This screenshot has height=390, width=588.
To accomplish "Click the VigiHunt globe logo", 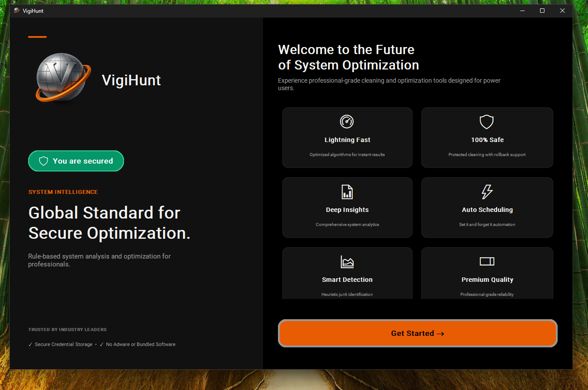I will [63, 77].
